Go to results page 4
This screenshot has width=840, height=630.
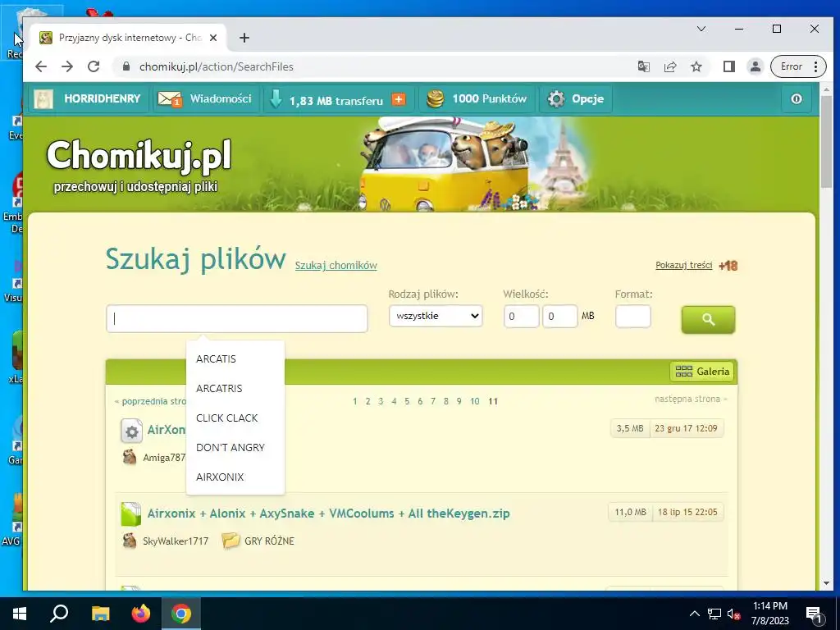click(394, 401)
